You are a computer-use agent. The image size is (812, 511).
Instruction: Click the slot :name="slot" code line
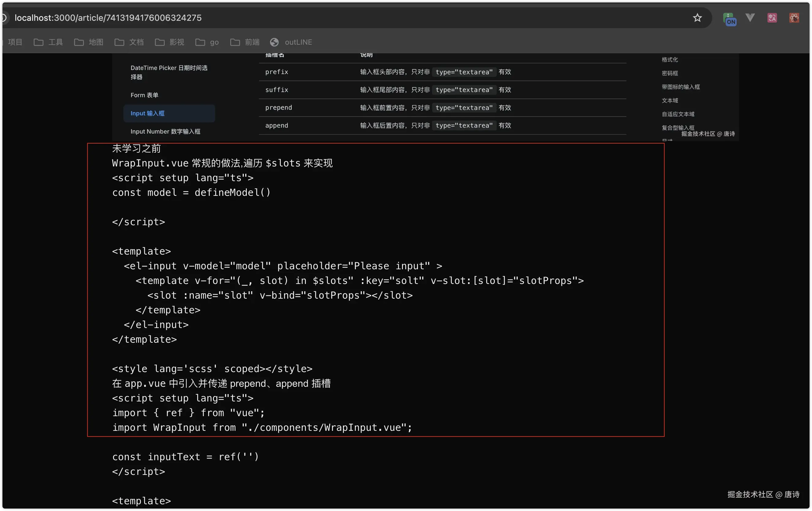point(280,295)
